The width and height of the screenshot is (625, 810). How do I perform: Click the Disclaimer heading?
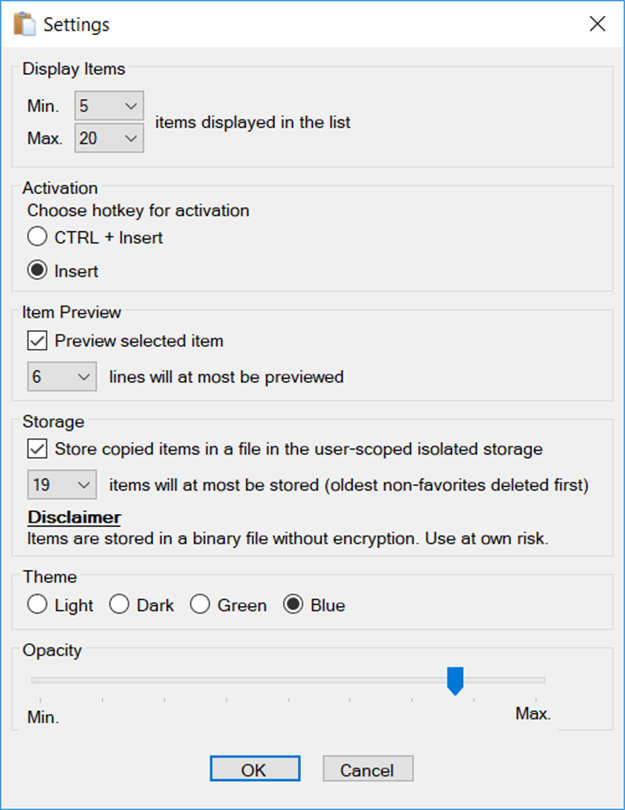74,517
